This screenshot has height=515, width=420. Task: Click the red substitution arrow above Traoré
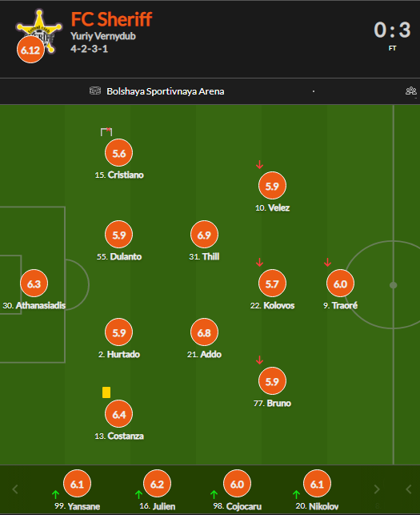click(x=327, y=262)
